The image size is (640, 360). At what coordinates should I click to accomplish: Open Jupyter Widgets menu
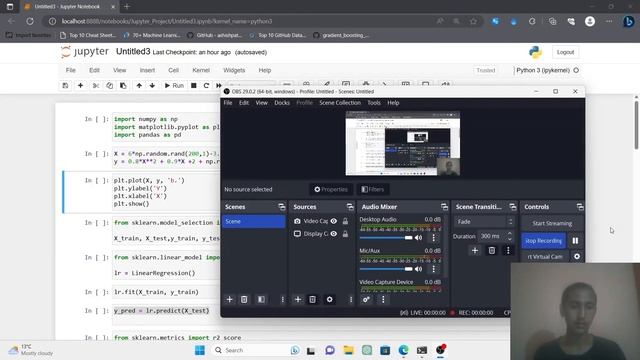(x=234, y=70)
